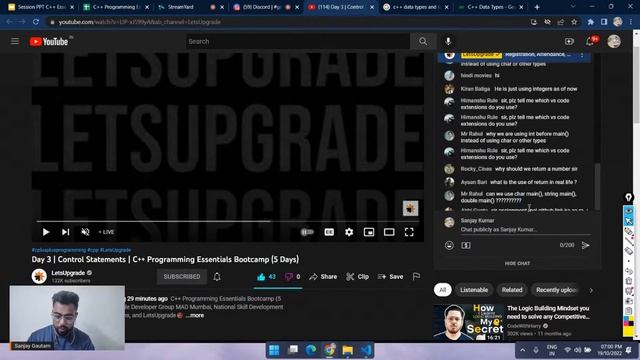Click the browser address bar
This screenshot has width=640, height=360.
coord(286,22)
